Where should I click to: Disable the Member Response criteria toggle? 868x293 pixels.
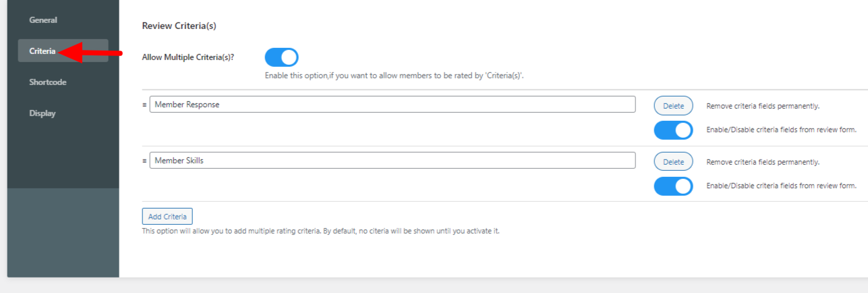(673, 130)
